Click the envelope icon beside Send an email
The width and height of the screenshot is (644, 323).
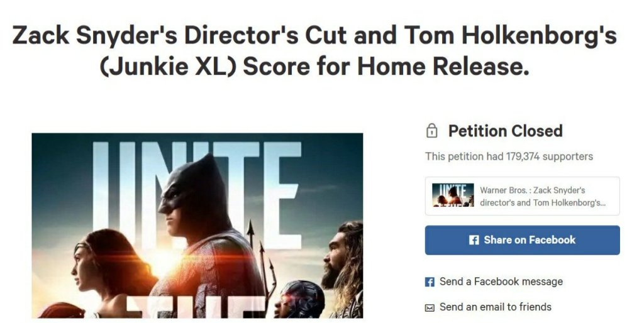click(430, 307)
